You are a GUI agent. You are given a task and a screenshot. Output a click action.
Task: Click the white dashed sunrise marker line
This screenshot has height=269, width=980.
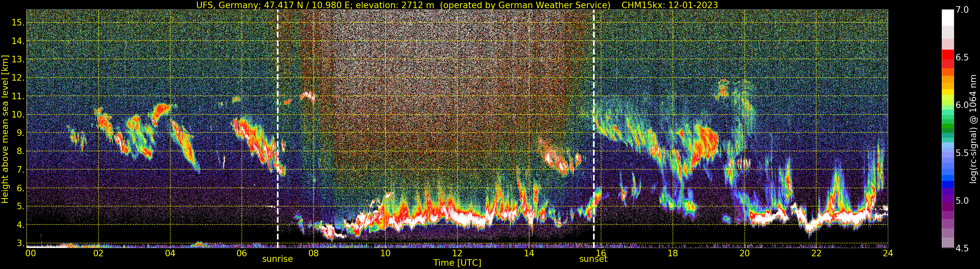click(278, 129)
